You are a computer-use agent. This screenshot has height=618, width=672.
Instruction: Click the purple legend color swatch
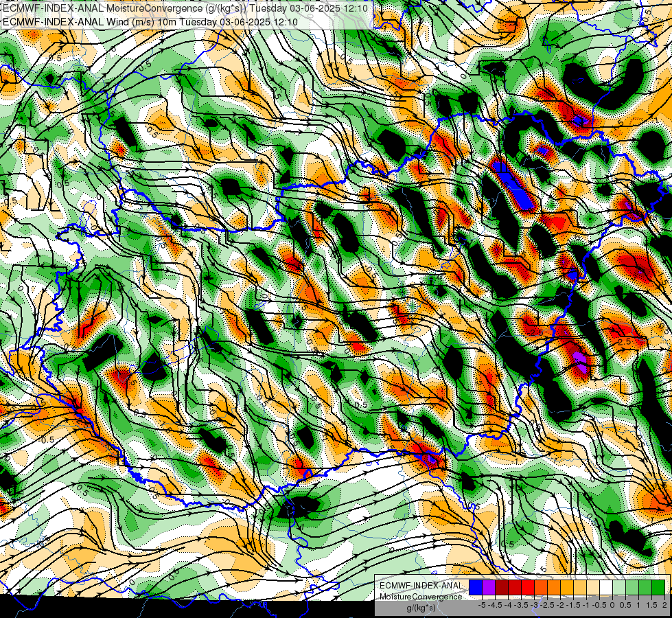[x=489, y=587]
